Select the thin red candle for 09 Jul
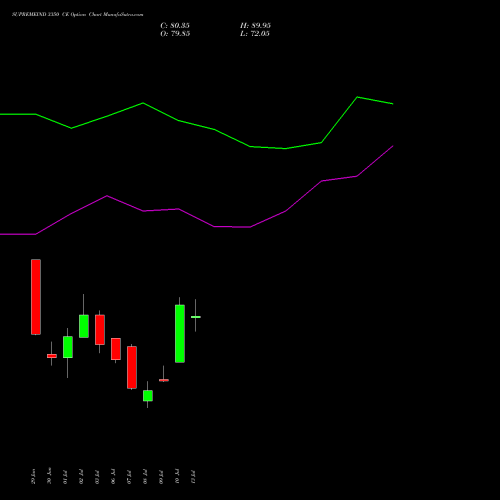 (x=164, y=380)
